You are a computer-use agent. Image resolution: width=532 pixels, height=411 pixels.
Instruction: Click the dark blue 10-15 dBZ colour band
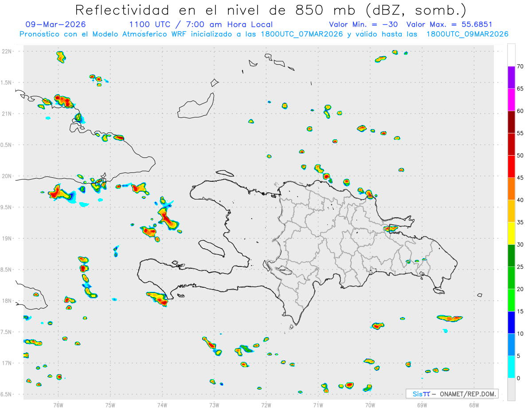[x=512, y=322]
